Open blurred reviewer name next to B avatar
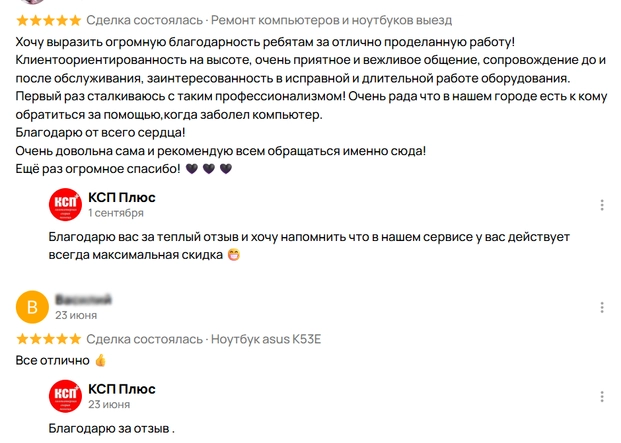Image resolution: width=621 pixels, height=443 pixels. point(83,299)
